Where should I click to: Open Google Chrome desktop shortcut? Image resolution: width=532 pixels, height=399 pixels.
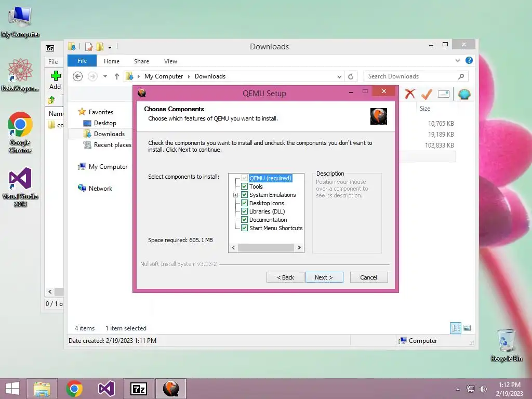coord(20,132)
